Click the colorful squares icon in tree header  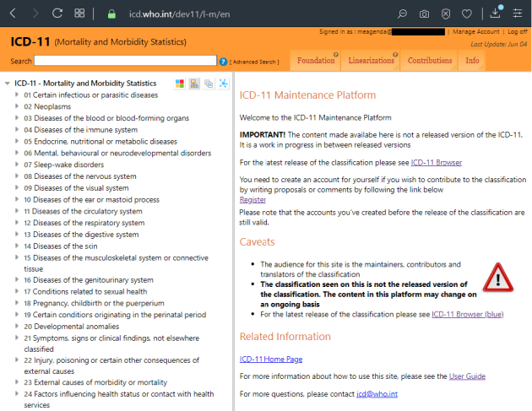pyautogui.click(x=180, y=84)
